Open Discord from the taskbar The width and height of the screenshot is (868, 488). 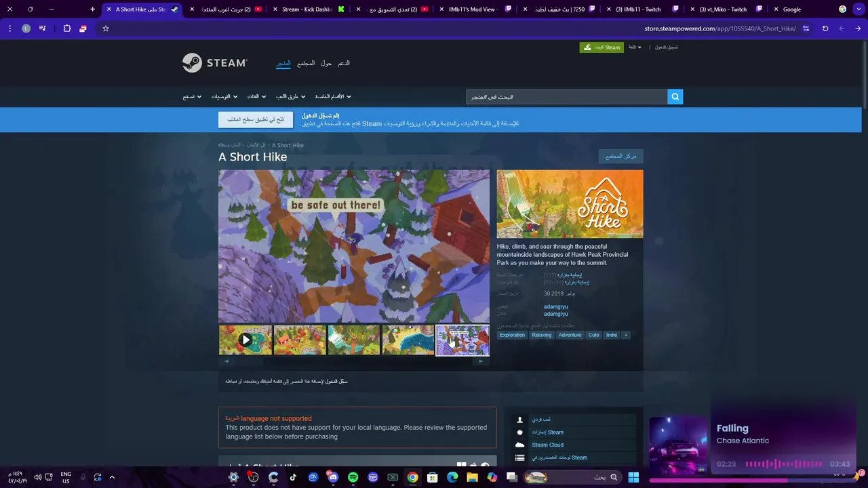(333, 477)
